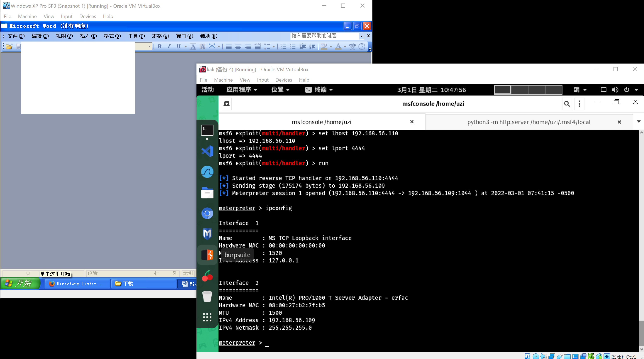The image size is (644, 359).
Task: Toggle numbered list in Word toolbar
Action: pos(283,47)
